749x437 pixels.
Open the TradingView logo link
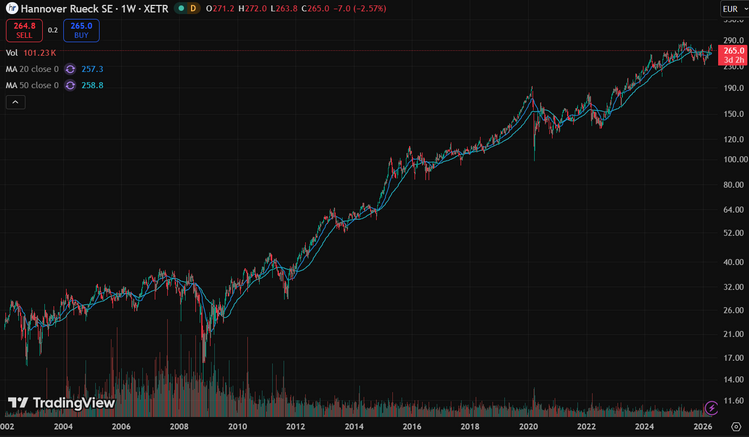coord(62,403)
